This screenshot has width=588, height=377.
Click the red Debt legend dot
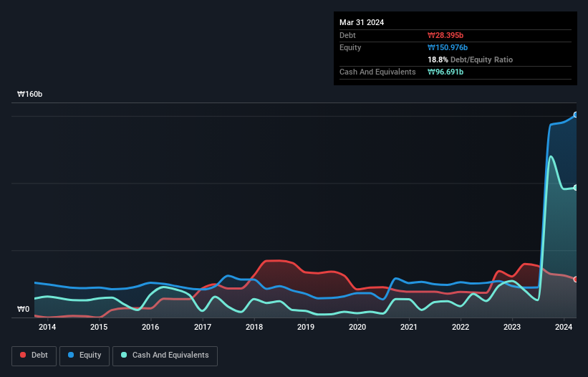pos(23,355)
